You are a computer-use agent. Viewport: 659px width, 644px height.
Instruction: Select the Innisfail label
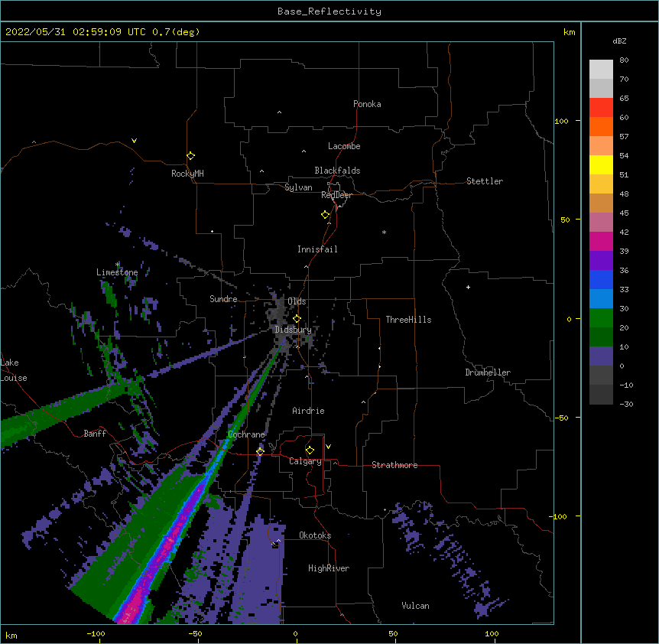pyautogui.click(x=317, y=249)
